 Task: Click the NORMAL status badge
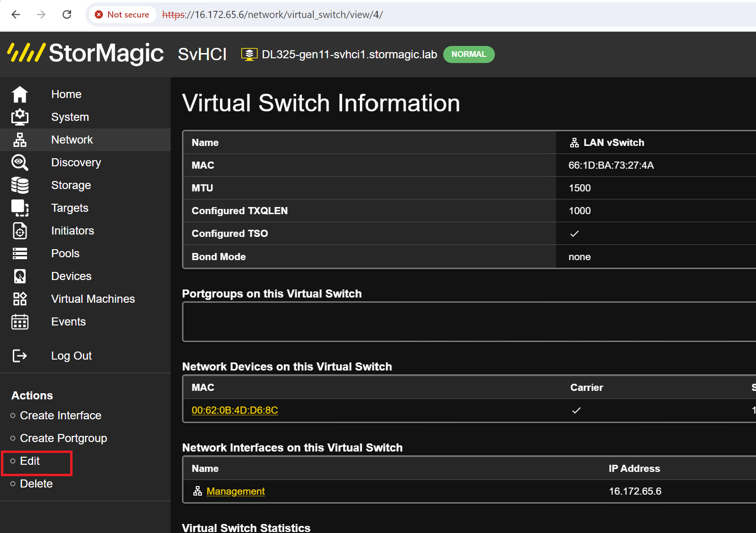(469, 54)
